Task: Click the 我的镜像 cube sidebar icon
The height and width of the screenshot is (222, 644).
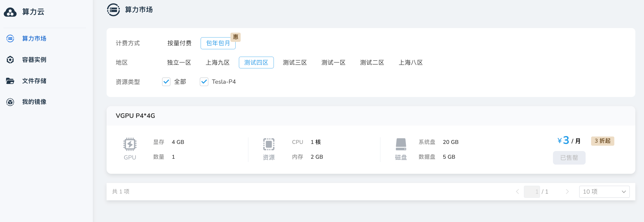Action: [x=10, y=102]
